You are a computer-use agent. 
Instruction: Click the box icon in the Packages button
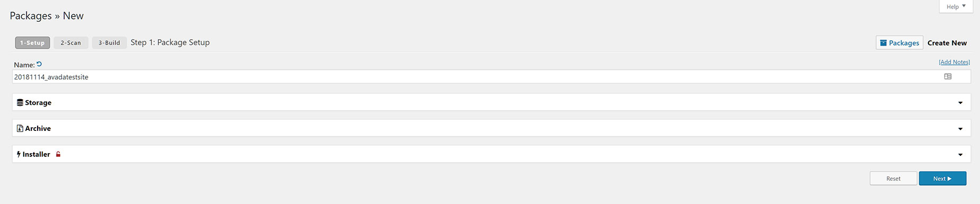[883, 43]
